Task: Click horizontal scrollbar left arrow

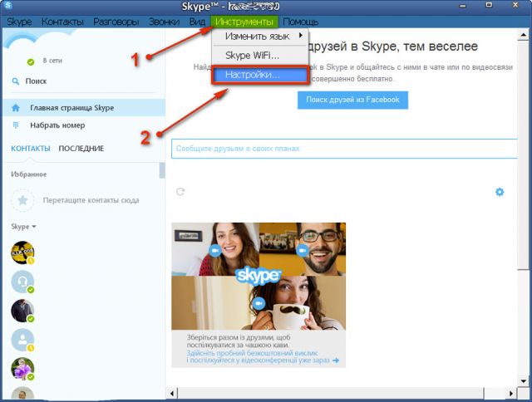Action: point(172,394)
